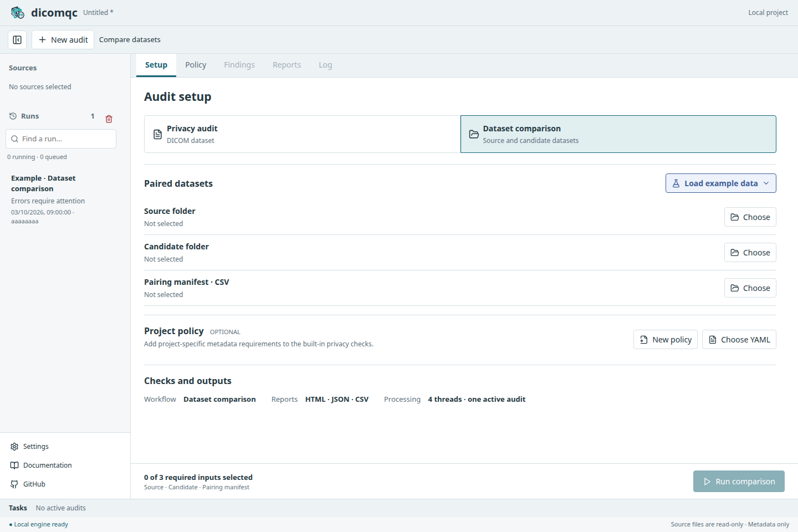Delete runs with the red trash icon
Image resolution: width=798 pixels, height=532 pixels.
pyautogui.click(x=109, y=119)
